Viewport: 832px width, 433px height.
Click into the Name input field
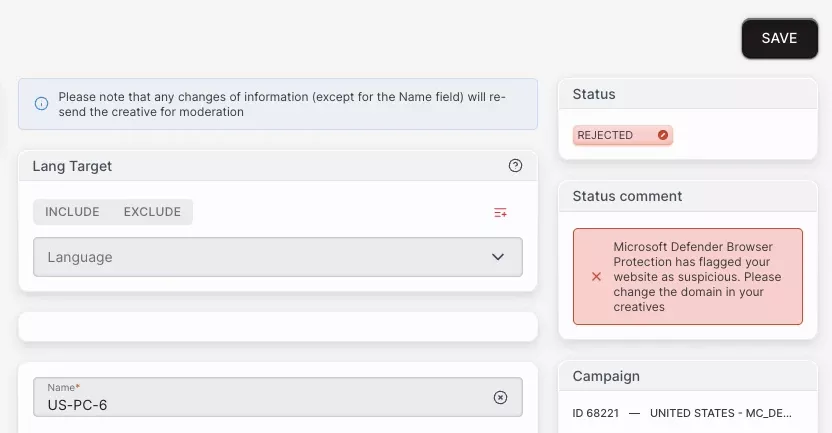[x=278, y=397]
